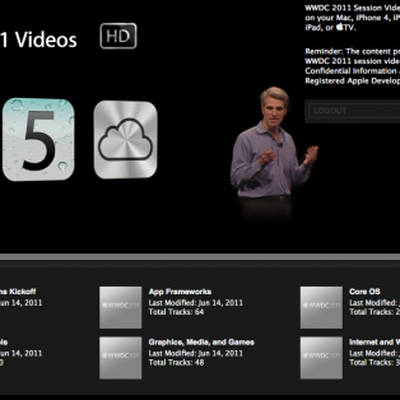Open the App Frameworks title link
Image resolution: width=400 pixels, height=400 pixels.
click(x=180, y=292)
